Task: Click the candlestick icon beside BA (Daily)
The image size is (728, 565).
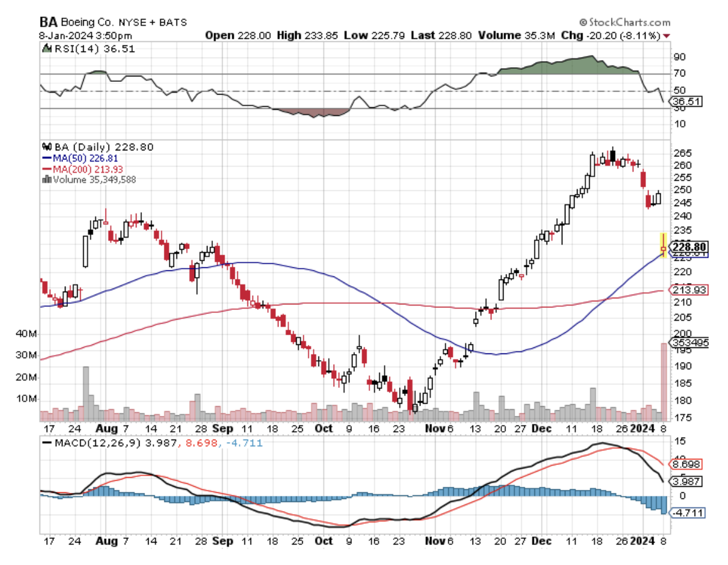Action: pos(46,147)
